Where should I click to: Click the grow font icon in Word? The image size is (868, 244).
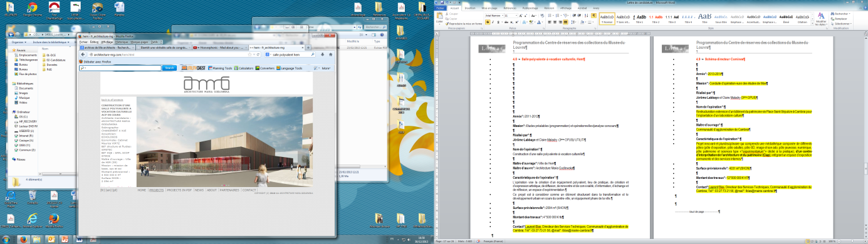pos(521,16)
